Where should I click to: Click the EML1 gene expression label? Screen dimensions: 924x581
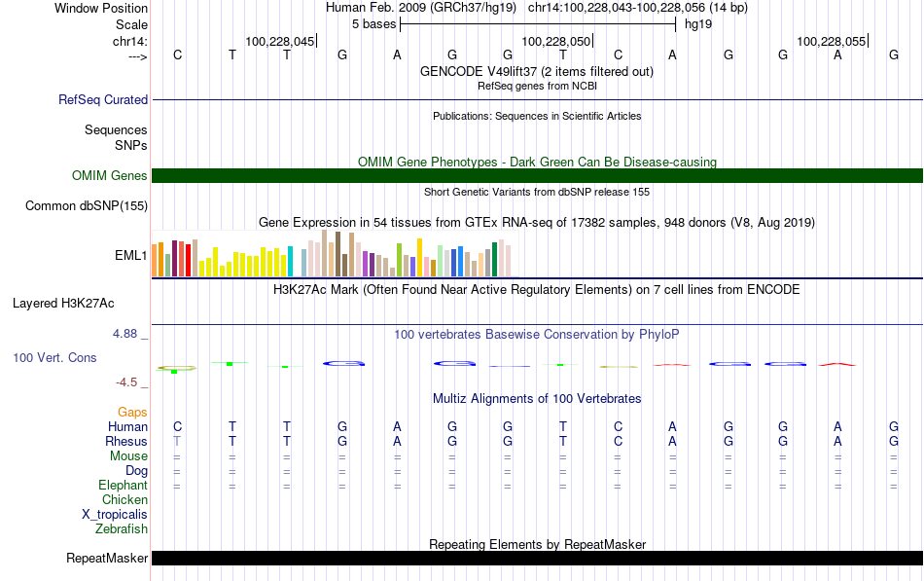[x=131, y=255]
